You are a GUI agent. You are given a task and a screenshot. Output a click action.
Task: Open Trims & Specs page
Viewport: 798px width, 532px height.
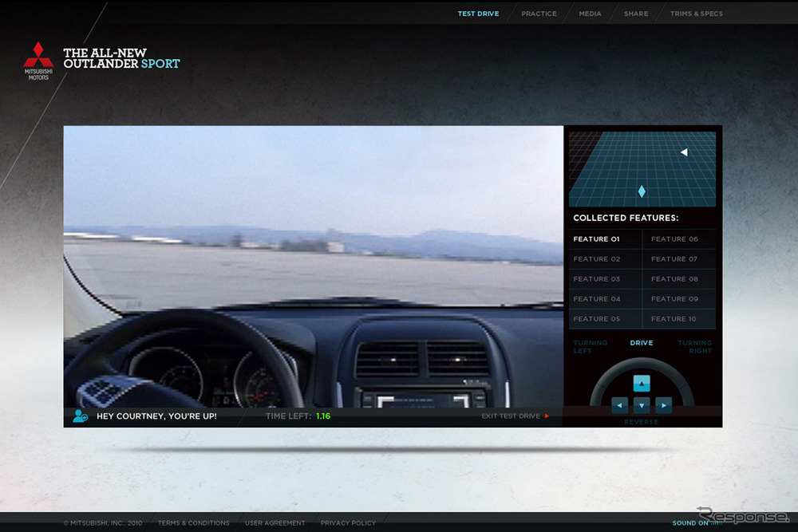click(x=696, y=14)
